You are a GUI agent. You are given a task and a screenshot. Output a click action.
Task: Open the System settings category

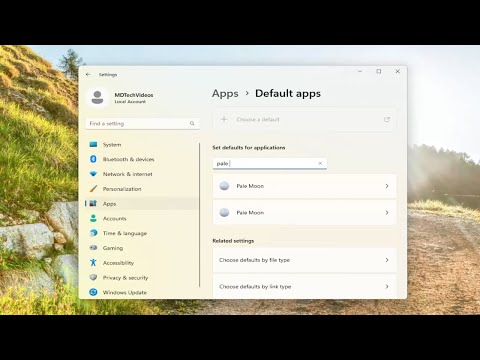(142, 145)
